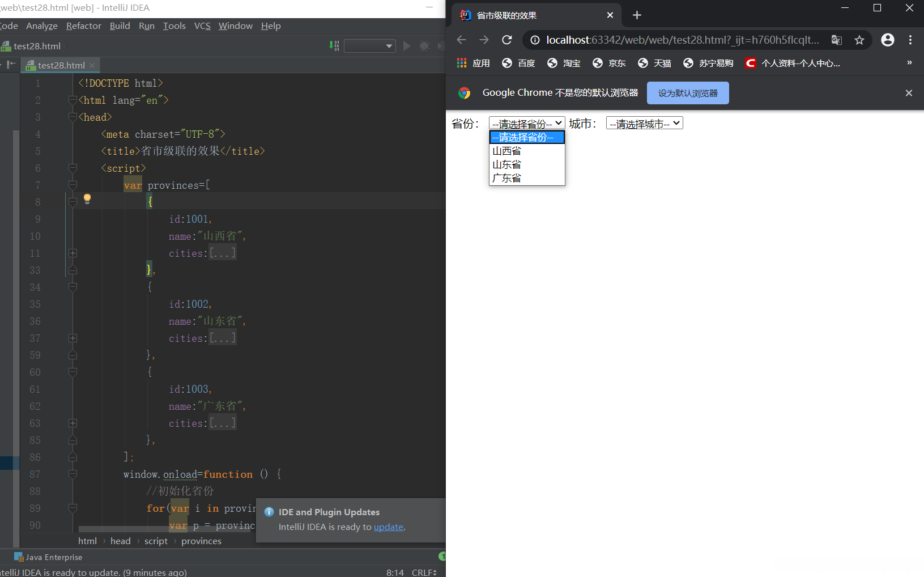Close the 省市级联的效果 browser tab
The width and height of the screenshot is (924, 577).
coord(610,15)
